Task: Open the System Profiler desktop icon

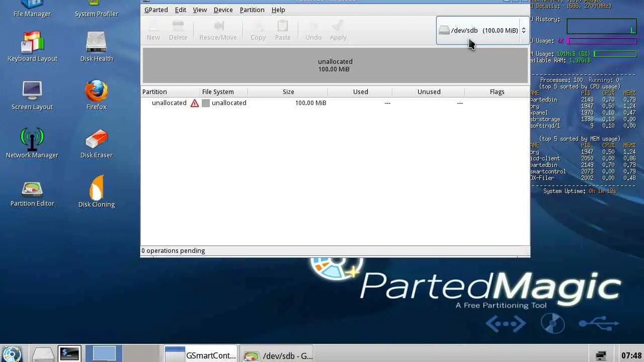Action: point(97,9)
